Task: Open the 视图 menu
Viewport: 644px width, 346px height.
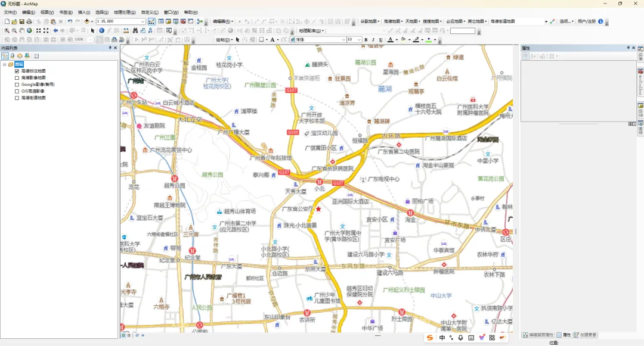Action: click(47, 13)
